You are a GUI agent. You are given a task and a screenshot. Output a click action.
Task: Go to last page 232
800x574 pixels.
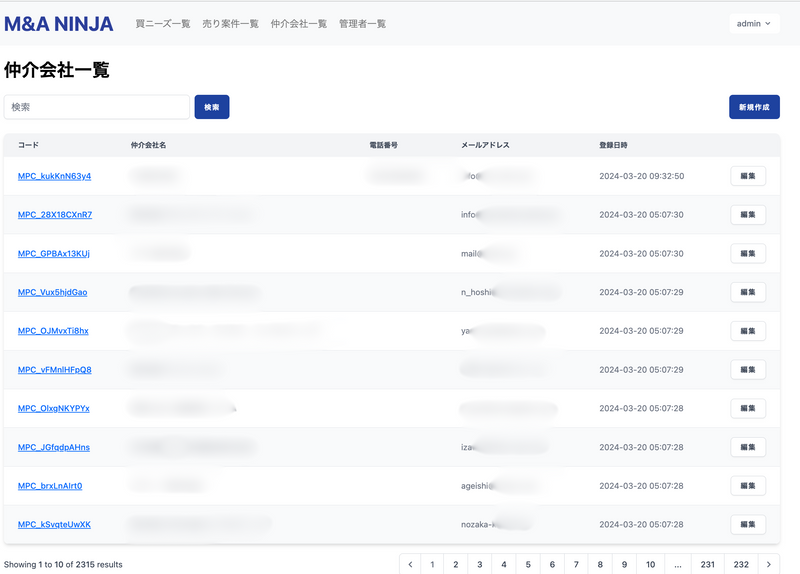tap(741, 564)
